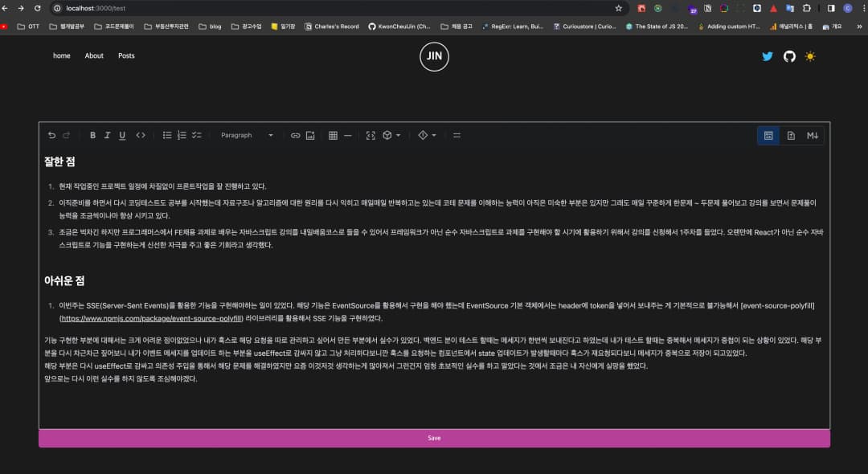Go back in browser history

tap(5, 8)
